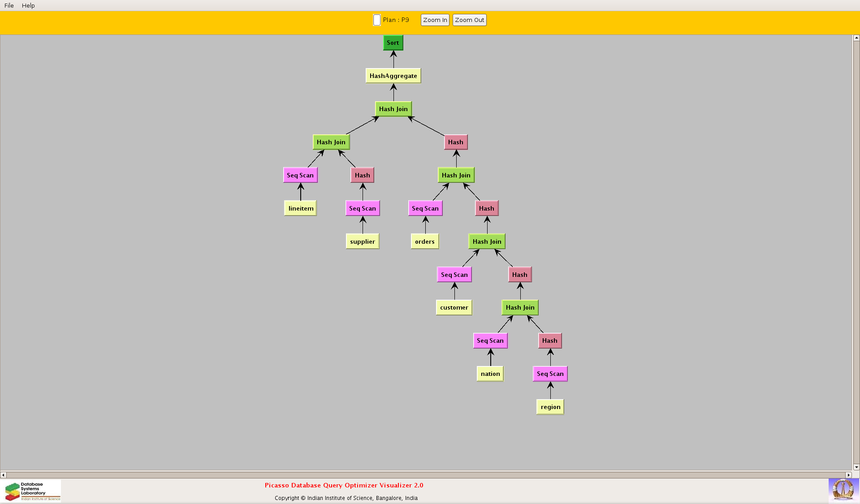Toggle the checkbox beside Plan : P9
Image resolution: width=860 pixels, height=504 pixels.
coord(377,20)
